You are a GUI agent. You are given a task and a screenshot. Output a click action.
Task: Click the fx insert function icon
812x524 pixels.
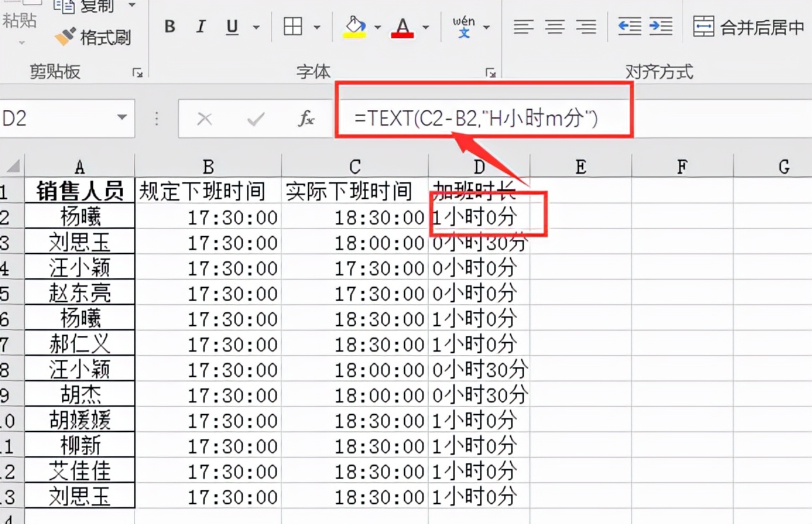pyautogui.click(x=306, y=119)
